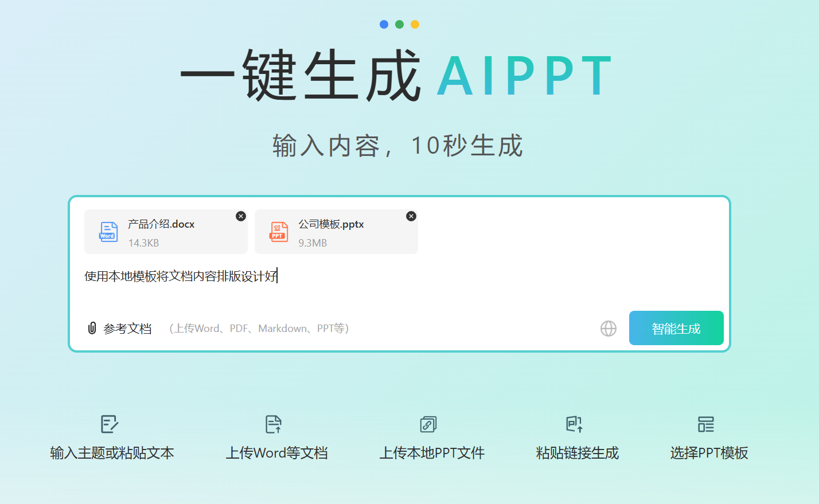Click 参考文档 to upload a reference

pos(127,329)
